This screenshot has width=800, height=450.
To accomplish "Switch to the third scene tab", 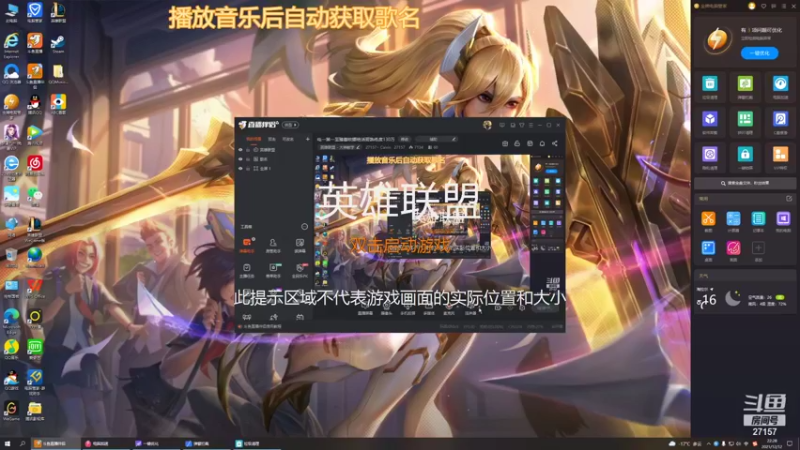I will point(288,139).
